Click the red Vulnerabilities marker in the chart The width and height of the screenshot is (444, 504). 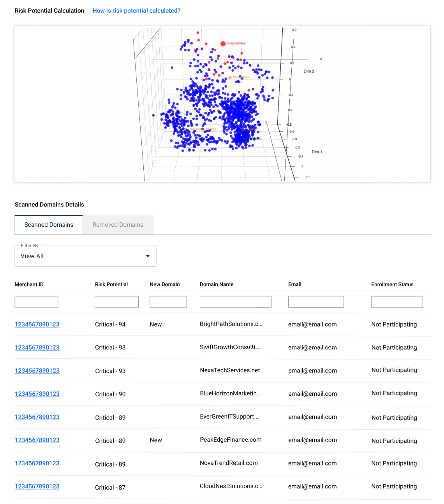(223, 44)
